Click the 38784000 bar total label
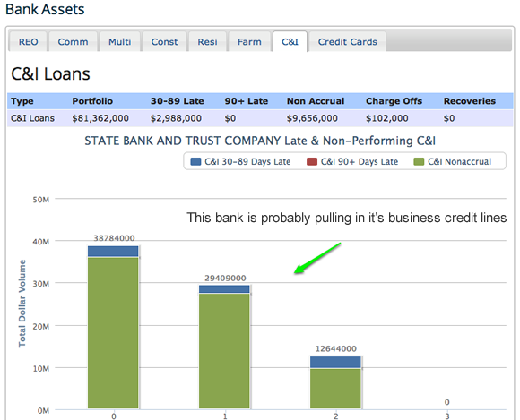The width and height of the screenshot is (520, 420). (x=114, y=238)
